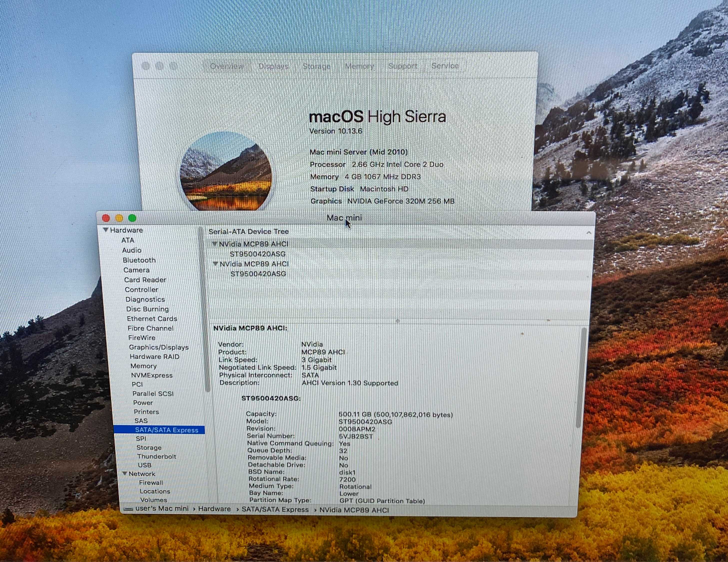Open the Diagnostics entry

(145, 299)
